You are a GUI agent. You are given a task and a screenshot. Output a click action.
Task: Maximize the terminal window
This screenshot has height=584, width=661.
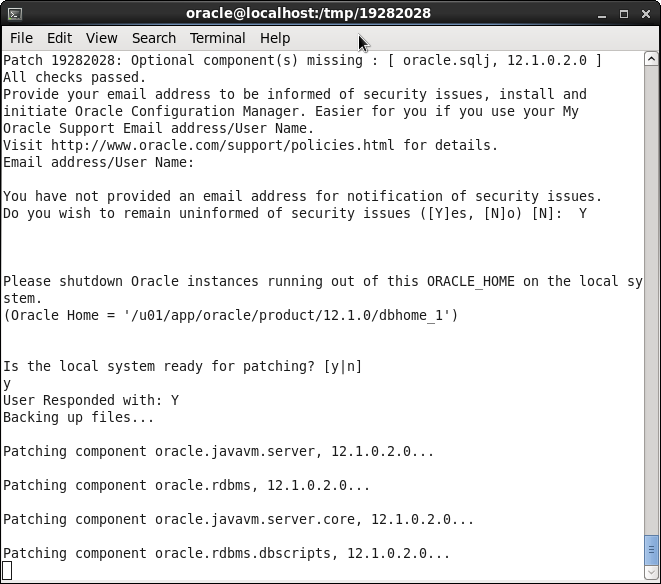coord(624,14)
